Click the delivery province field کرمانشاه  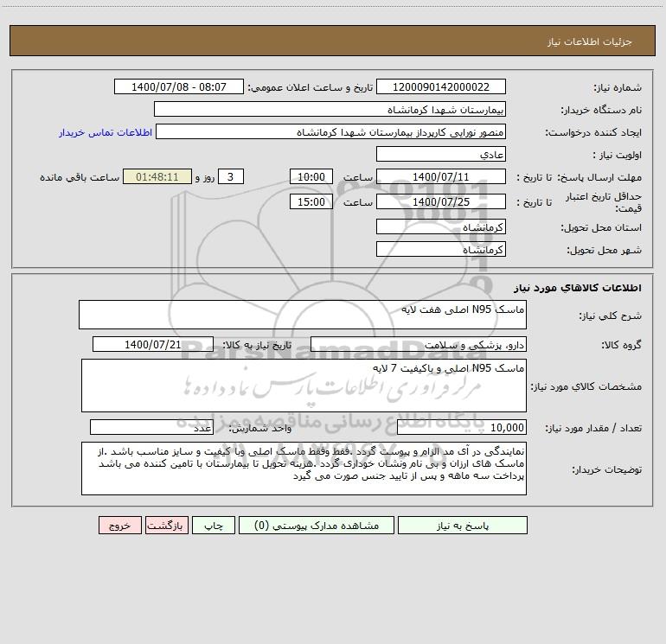441,227
